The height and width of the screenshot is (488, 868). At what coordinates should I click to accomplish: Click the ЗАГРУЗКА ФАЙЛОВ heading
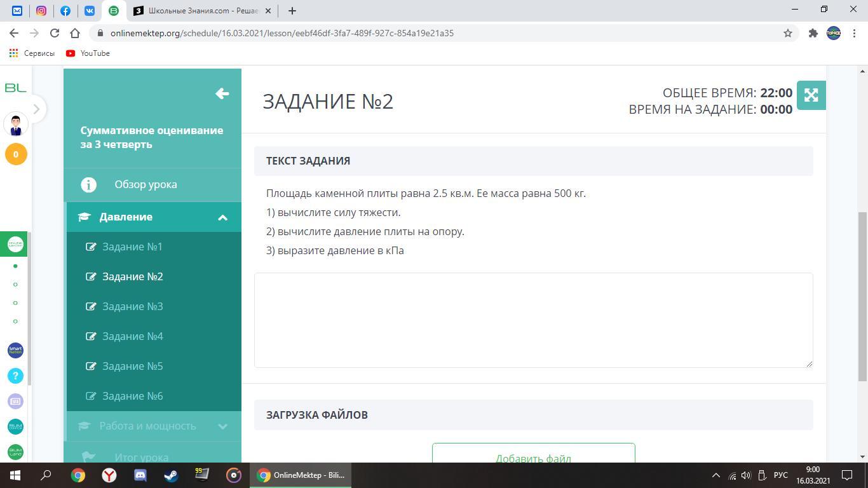point(317,415)
